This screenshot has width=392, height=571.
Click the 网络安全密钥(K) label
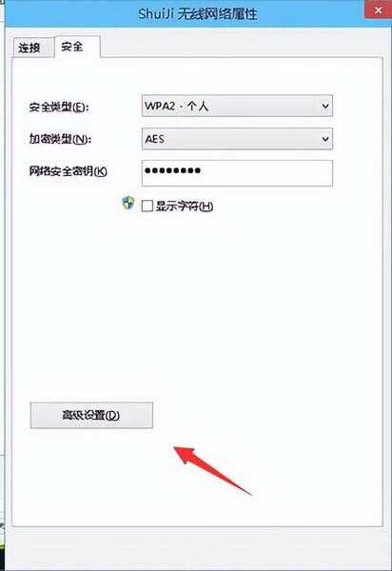pyautogui.click(x=69, y=170)
